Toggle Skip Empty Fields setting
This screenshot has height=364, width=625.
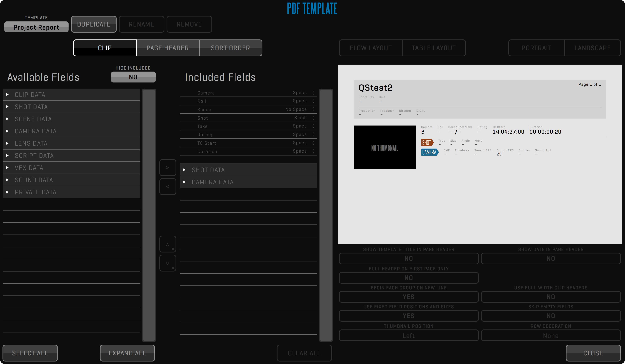tap(551, 316)
